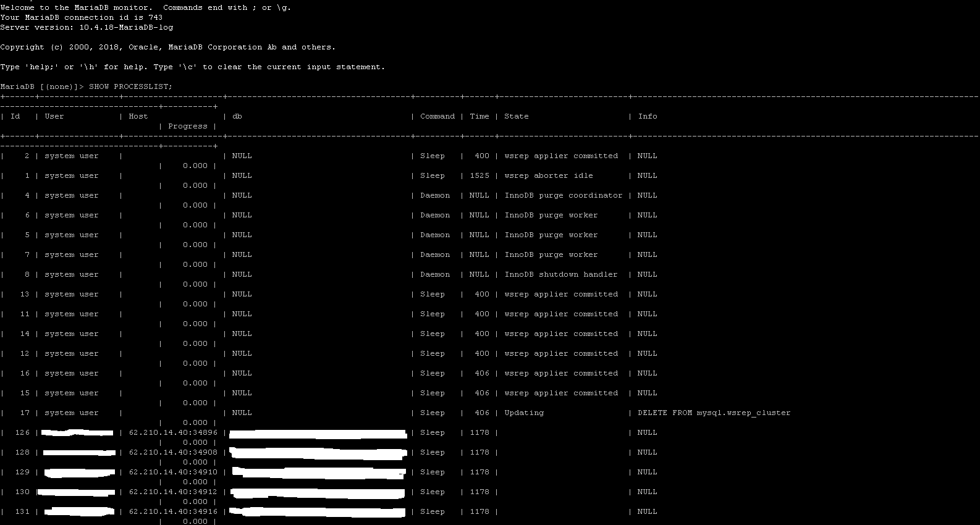The height and width of the screenshot is (525, 980).
Task: Click the Command column header
Action: tap(437, 116)
